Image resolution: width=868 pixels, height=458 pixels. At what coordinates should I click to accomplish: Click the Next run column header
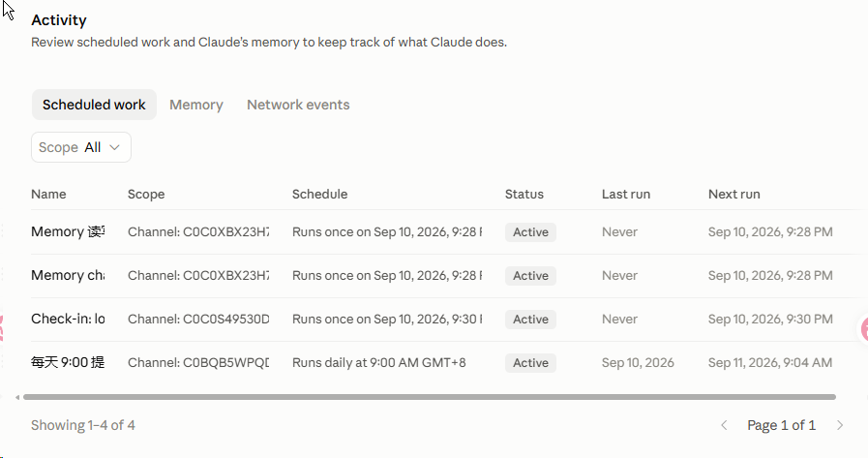(x=734, y=195)
